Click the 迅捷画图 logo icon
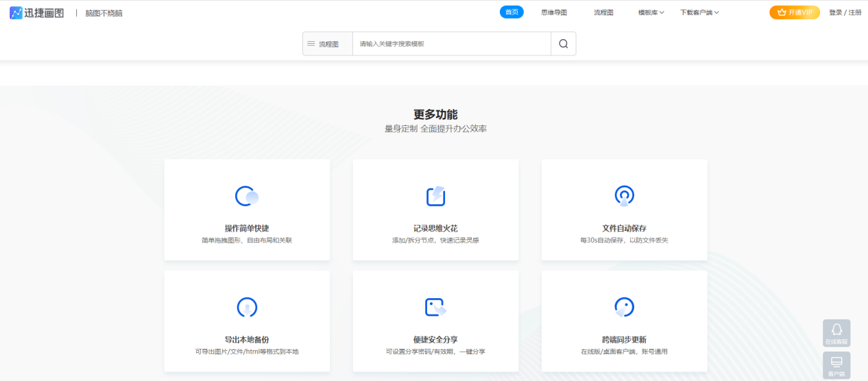Image resolution: width=868 pixels, height=381 pixels. click(x=16, y=12)
